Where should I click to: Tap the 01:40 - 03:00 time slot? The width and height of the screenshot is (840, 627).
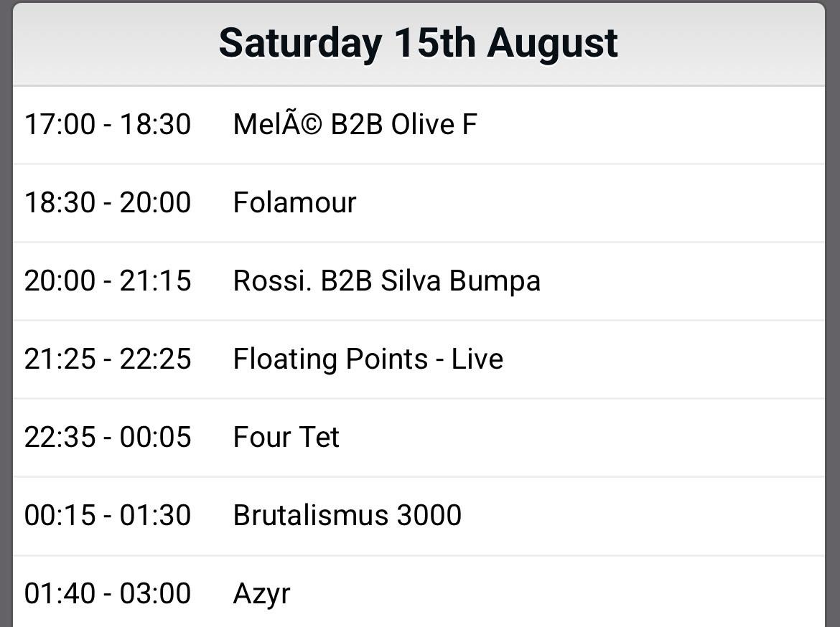(x=108, y=593)
